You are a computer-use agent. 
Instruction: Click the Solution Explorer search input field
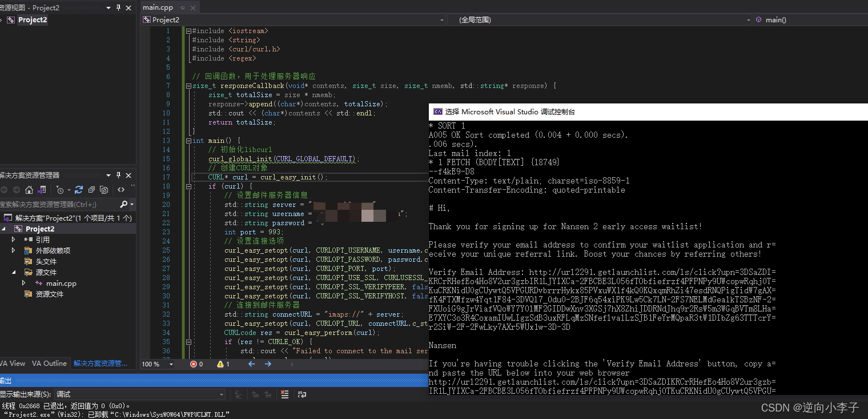pyautogui.click(x=59, y=204)
